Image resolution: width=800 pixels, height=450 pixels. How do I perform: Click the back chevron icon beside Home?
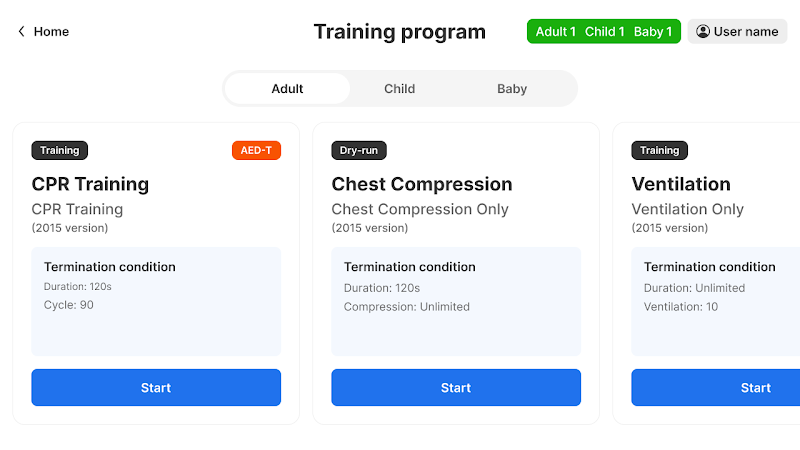coord(21,32)
